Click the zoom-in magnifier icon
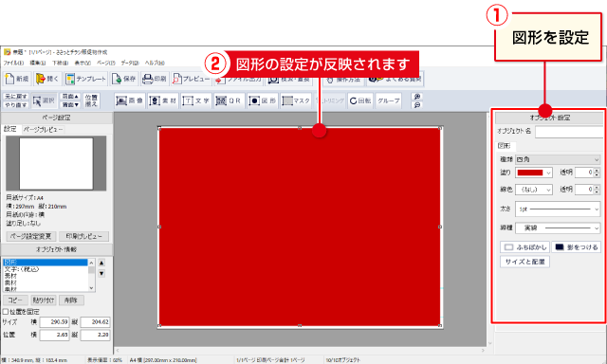Viewport: 607px width, 364px height. 417,97
